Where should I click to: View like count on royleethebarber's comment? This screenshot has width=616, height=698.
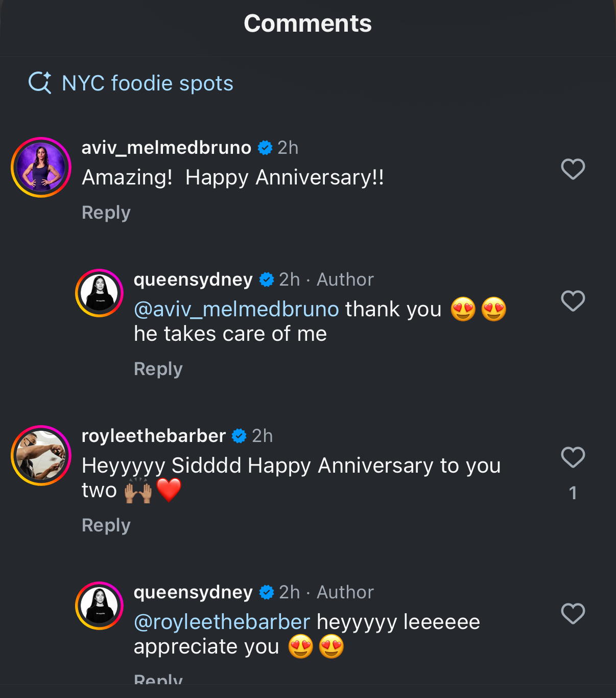(573, 493)
